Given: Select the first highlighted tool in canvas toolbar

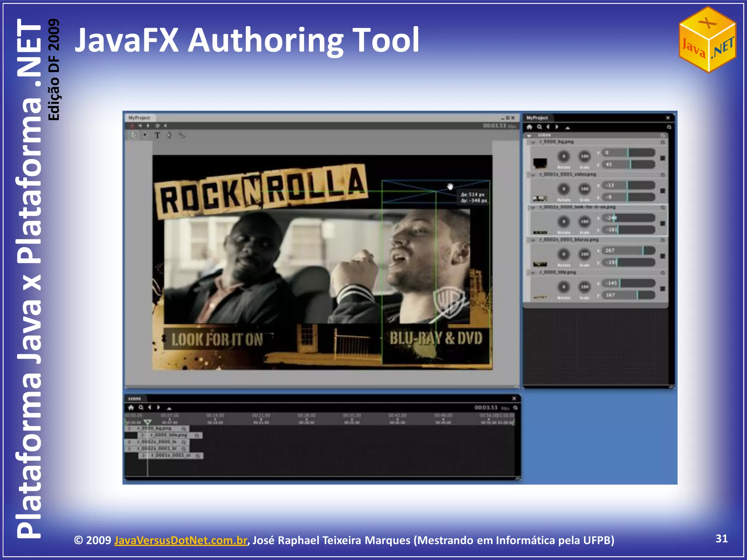Looking at the screenshot, I should [x=133, y=135].
